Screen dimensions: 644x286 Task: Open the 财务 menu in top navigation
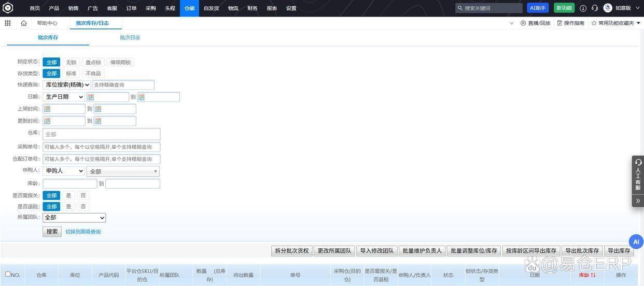252,8
